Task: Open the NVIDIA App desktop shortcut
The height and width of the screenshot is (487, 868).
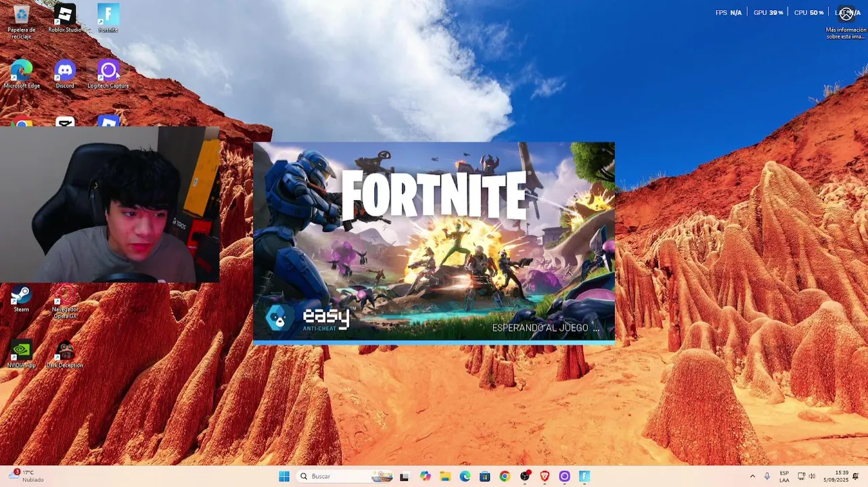Action: tap(22, 354)
